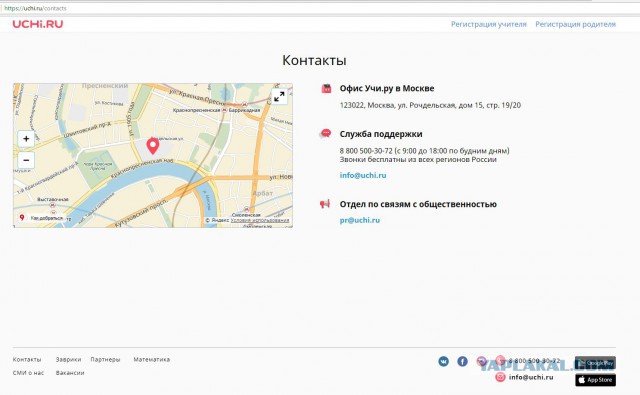The height and width of the screenshot is (395, 640).
Task: Open footer info@uchi.ru link
Action: coord(531,377)
